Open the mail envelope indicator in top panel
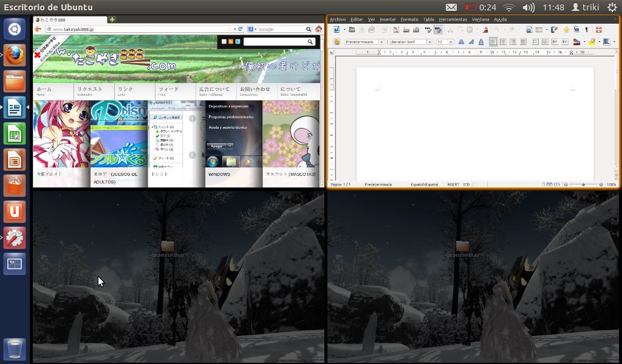 [x=451, y=7]
